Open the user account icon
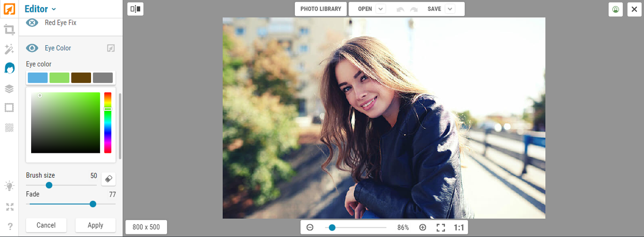644x237 pixels. coord(615,9)
